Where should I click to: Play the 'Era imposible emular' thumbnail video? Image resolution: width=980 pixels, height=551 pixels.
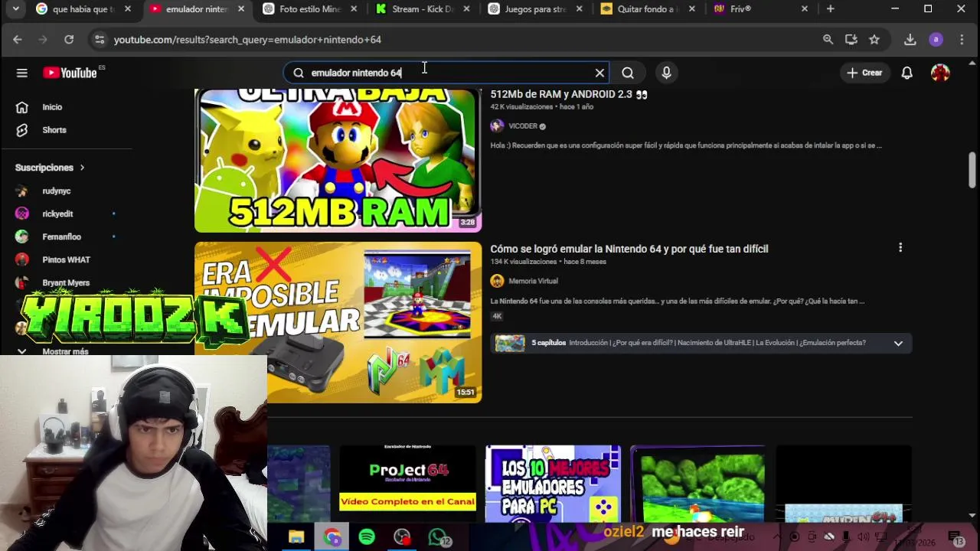[x=338, y=322]
